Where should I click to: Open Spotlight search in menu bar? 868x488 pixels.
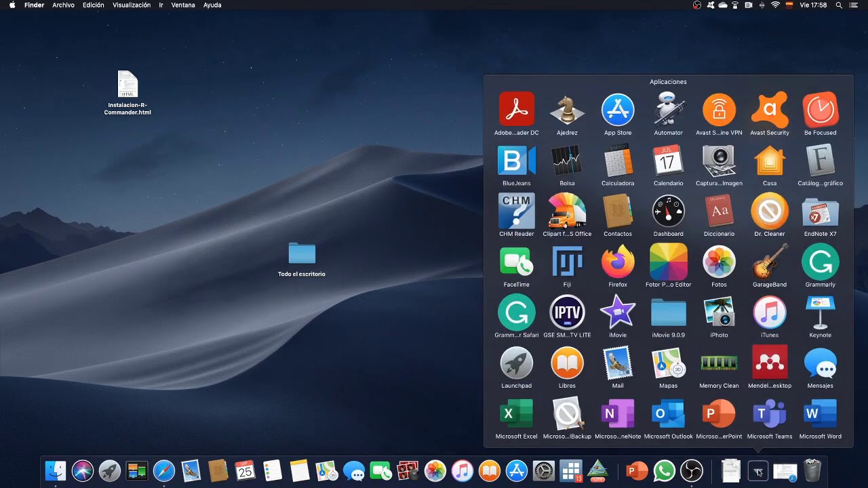pyautogui.click(x=839, y=5)
